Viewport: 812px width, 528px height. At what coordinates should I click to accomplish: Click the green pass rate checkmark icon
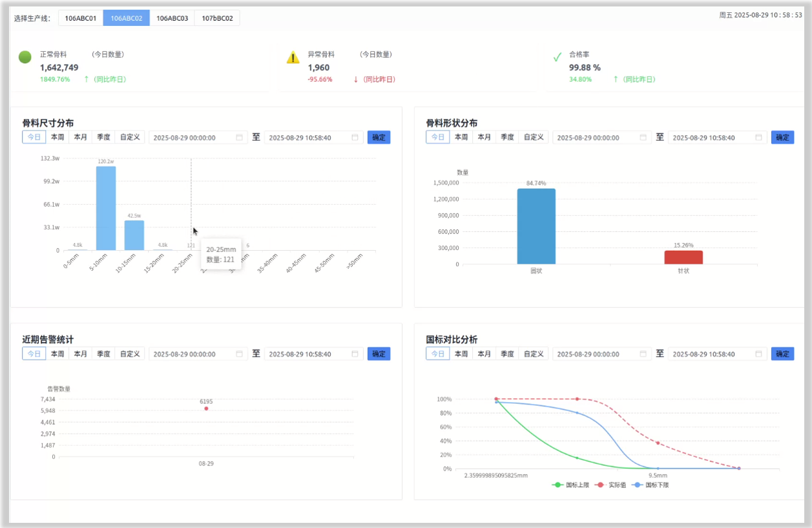tap(557, 58)
